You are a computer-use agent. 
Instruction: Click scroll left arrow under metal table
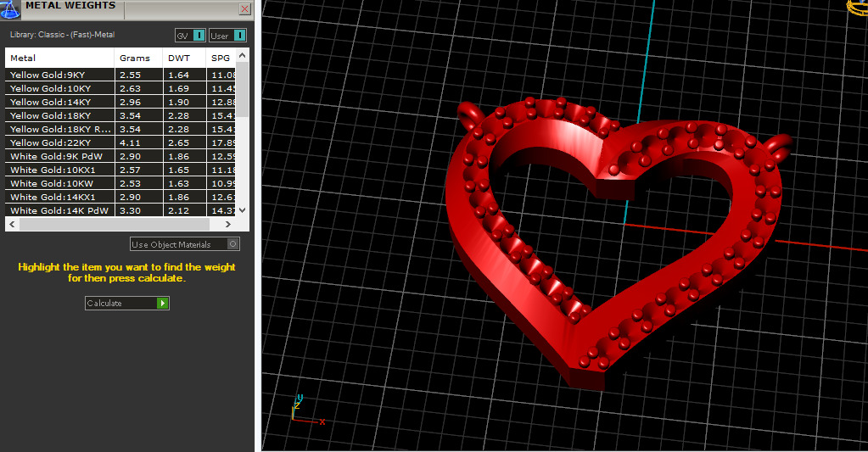[12, 224]
